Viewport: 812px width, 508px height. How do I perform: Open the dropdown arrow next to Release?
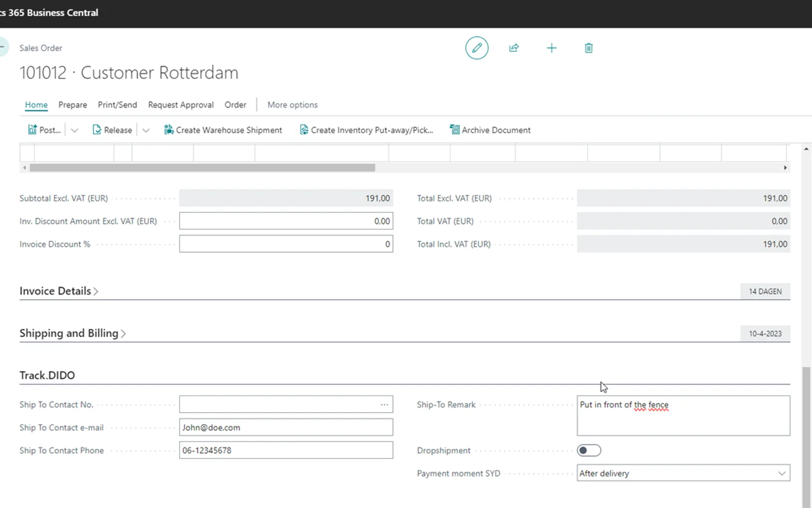coord(146,130)
